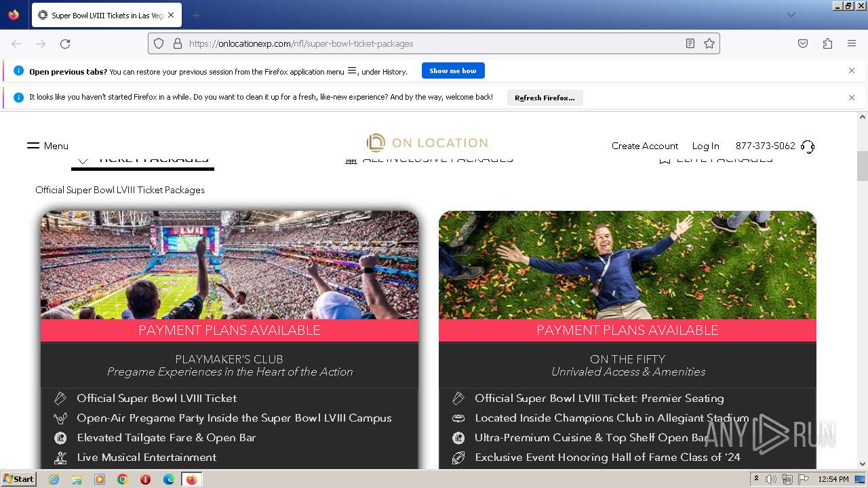The width and height of the screenshot is (868, 488).
Task: Click ticket icon beside Premier Seating feature
Action: (x=458, y=399)
